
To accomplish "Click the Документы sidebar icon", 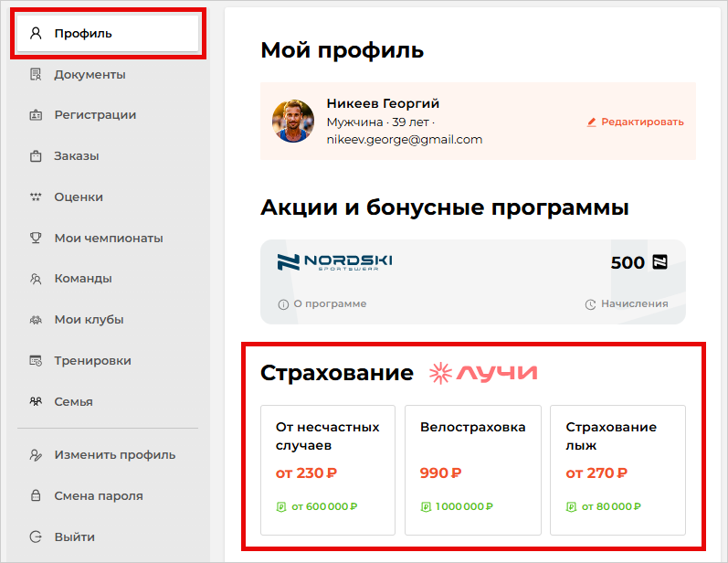I will [x=36, y=74].
